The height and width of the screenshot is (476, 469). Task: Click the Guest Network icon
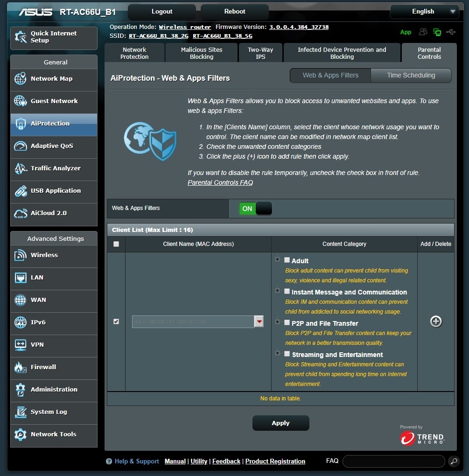21,101
